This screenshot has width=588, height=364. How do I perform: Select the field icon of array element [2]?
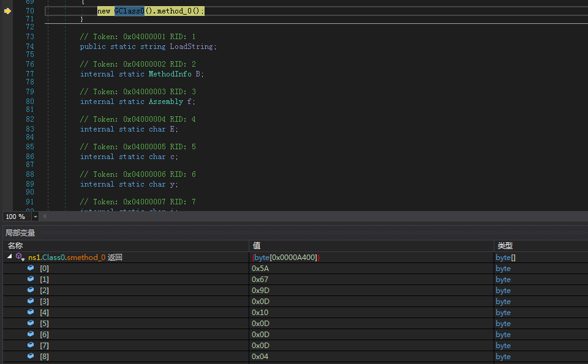[x=31, y=290]
